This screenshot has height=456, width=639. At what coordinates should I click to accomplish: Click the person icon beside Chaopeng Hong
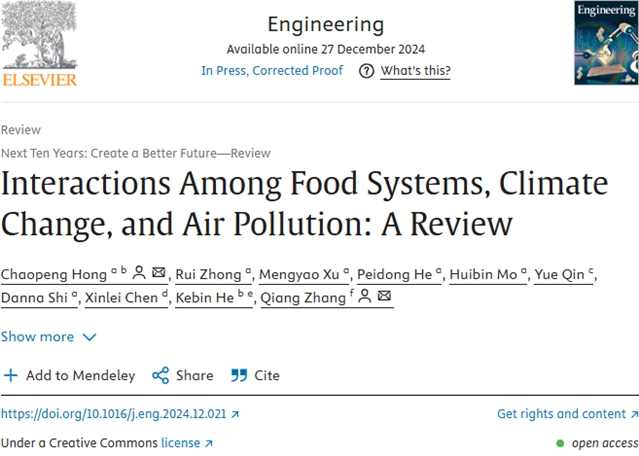click(140, 272)
